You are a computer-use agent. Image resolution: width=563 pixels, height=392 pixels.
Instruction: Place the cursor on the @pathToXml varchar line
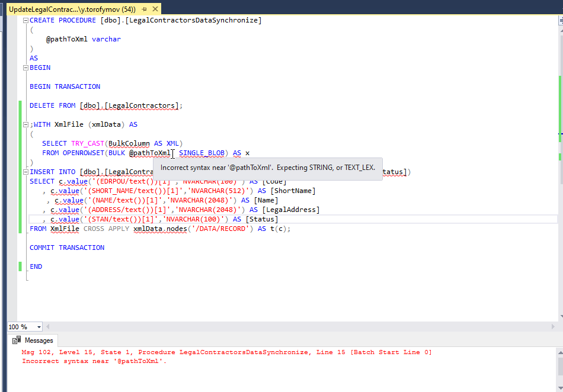83,39
